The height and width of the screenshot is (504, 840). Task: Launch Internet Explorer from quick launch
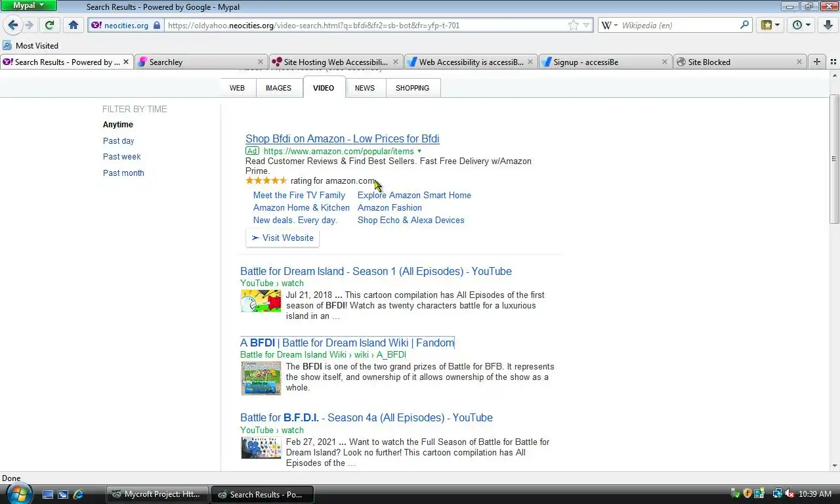point(78,494)
